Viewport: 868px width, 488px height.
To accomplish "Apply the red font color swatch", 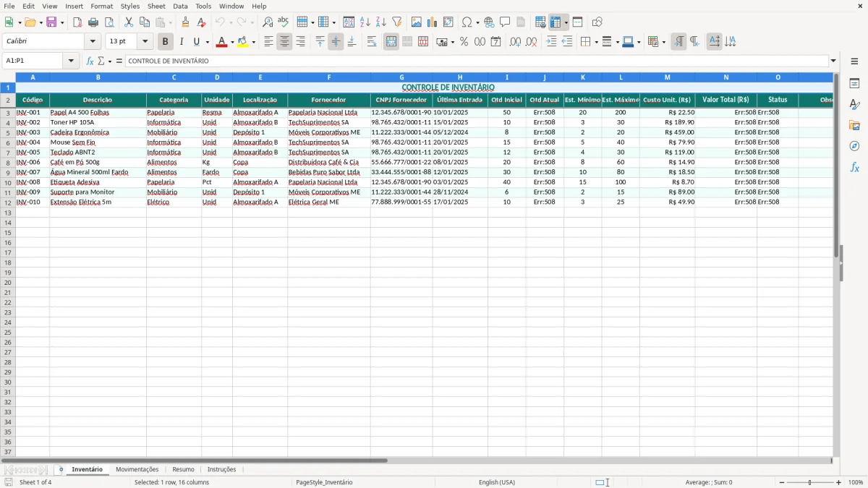I will click(221, 42).
